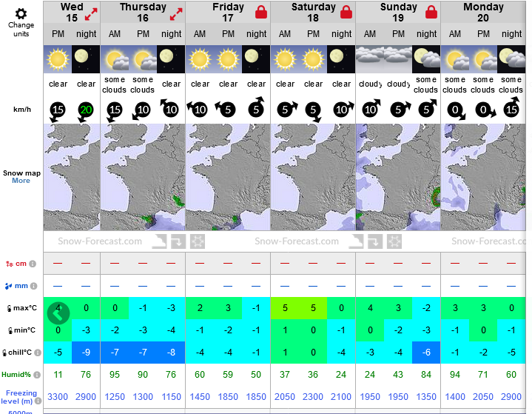Click the Thursday night freezing level 1150
Screen dimensions: 532x414
pyautogui.click(x=171, y=397)
